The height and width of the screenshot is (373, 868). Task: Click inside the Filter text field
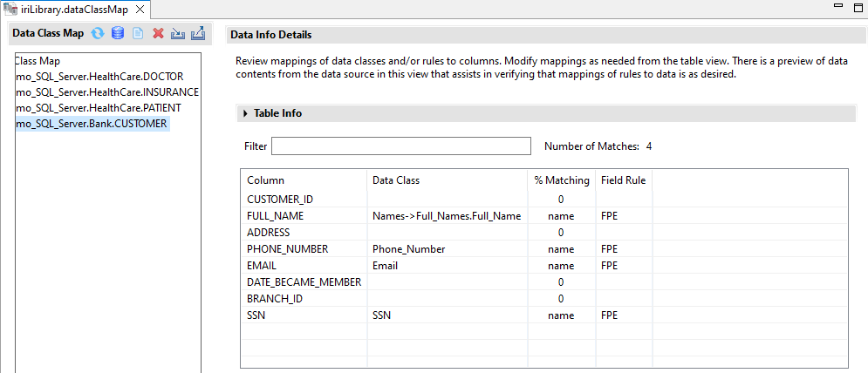pos(400,146)
